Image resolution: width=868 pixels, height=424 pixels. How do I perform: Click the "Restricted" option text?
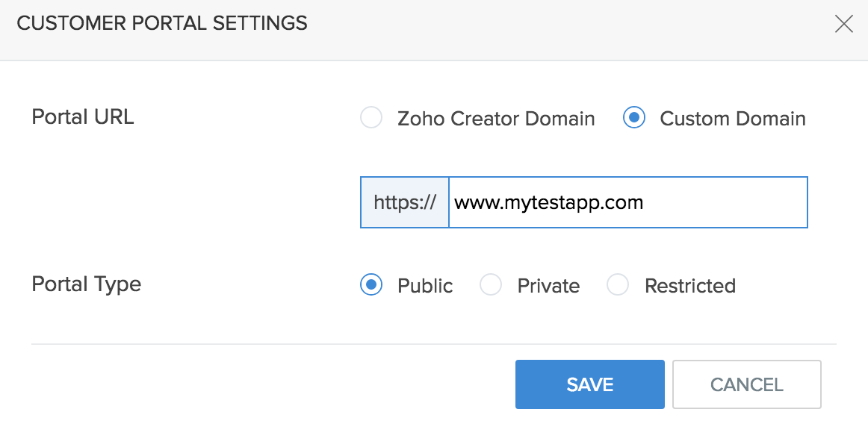click(x=689, y=286)
